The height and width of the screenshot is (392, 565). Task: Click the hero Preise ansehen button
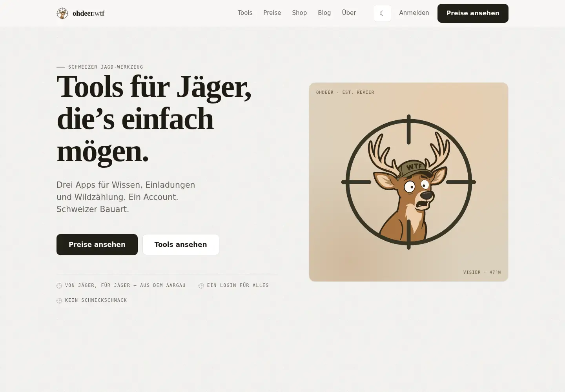pyautogui.click(x=97, y=245)
